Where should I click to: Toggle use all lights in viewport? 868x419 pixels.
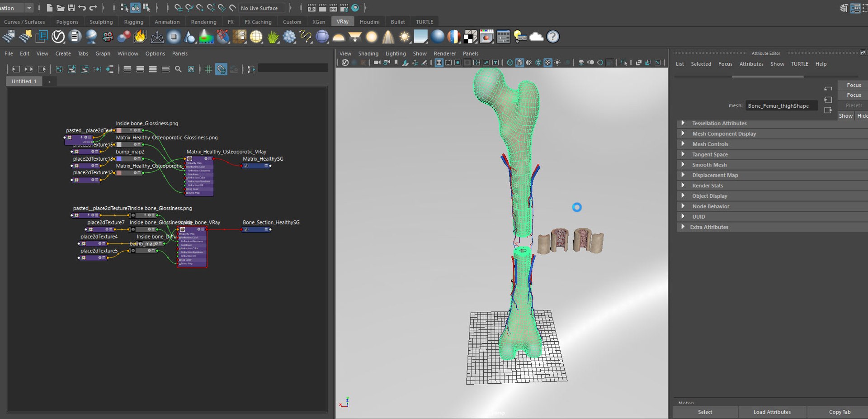[557, 63]
